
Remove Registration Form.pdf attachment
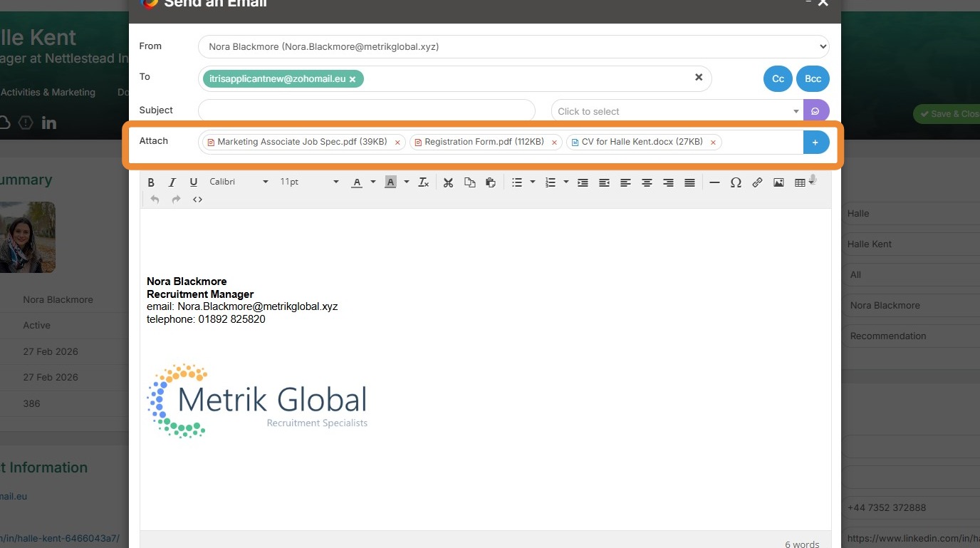coord(554,143)
